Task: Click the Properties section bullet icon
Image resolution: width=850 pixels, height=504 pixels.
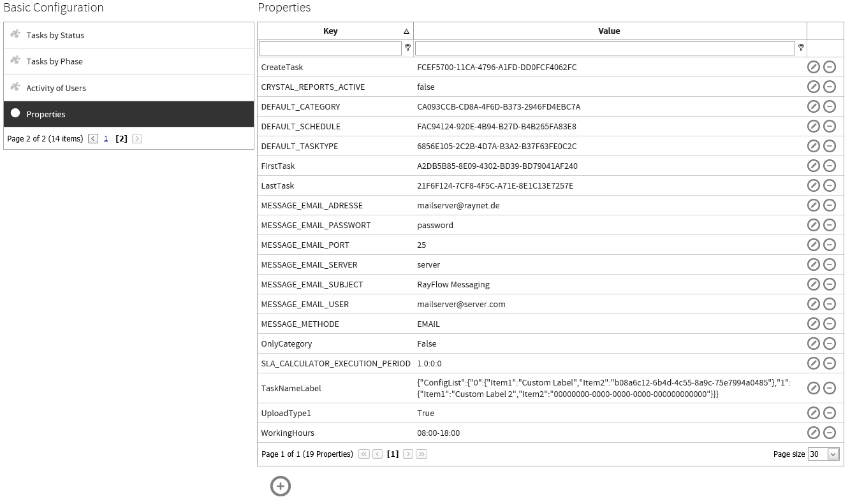Action: [15, 114]
